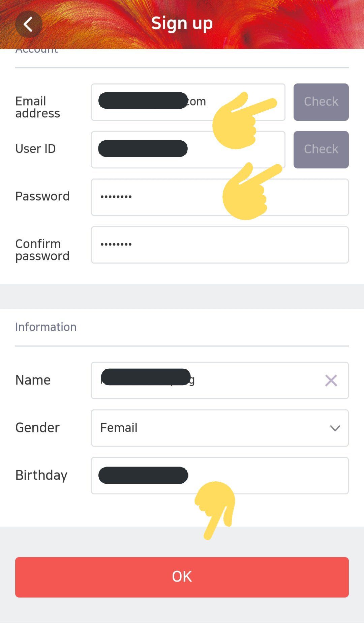Tap the back arrow icon

tap(29, 24)
